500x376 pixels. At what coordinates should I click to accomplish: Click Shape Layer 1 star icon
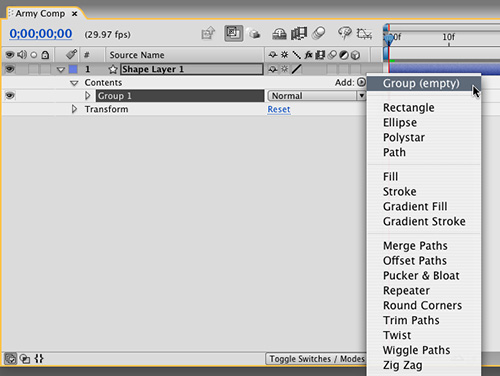click(113, 69)
